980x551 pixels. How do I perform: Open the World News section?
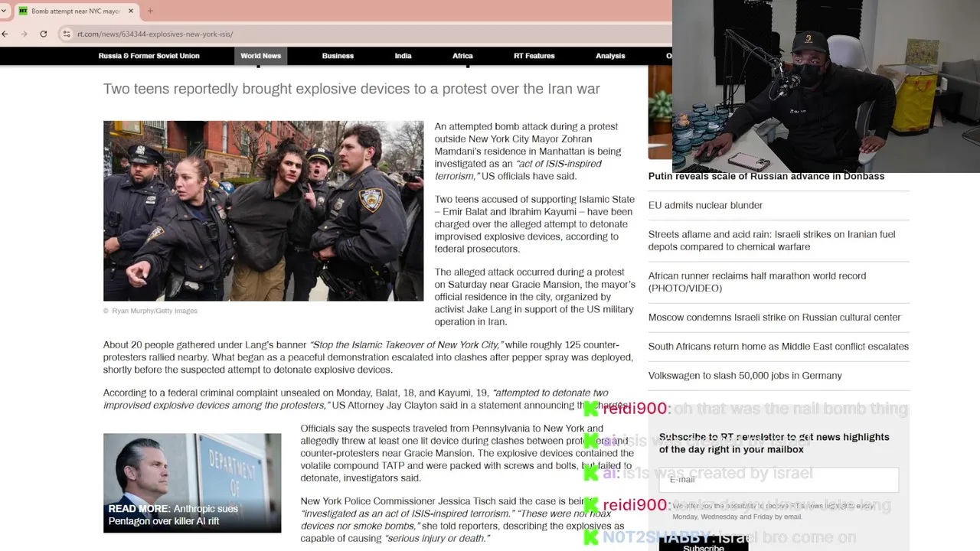pyautogui.click(x=260, y=56)
